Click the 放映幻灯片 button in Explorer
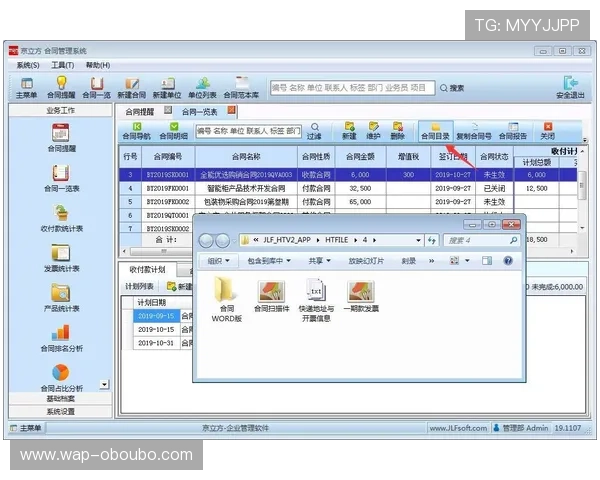 [367, 260]
